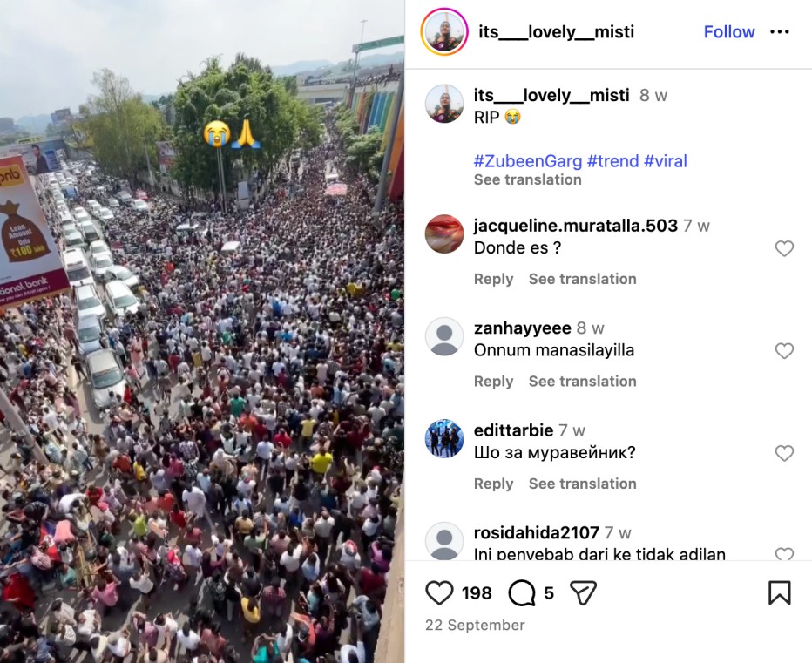The image size is (812, 663).
Task: See translation of post caption
Action: click(x=528, y=179)
